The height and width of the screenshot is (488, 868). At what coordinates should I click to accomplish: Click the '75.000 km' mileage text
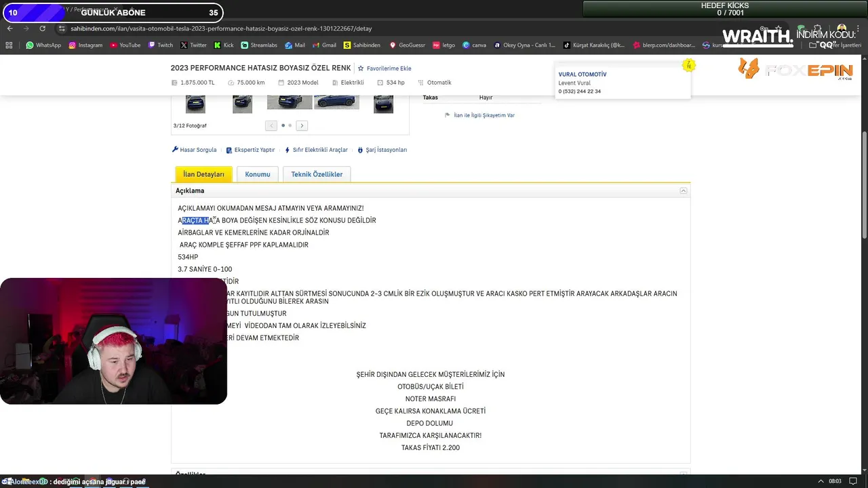coord(251,83)
